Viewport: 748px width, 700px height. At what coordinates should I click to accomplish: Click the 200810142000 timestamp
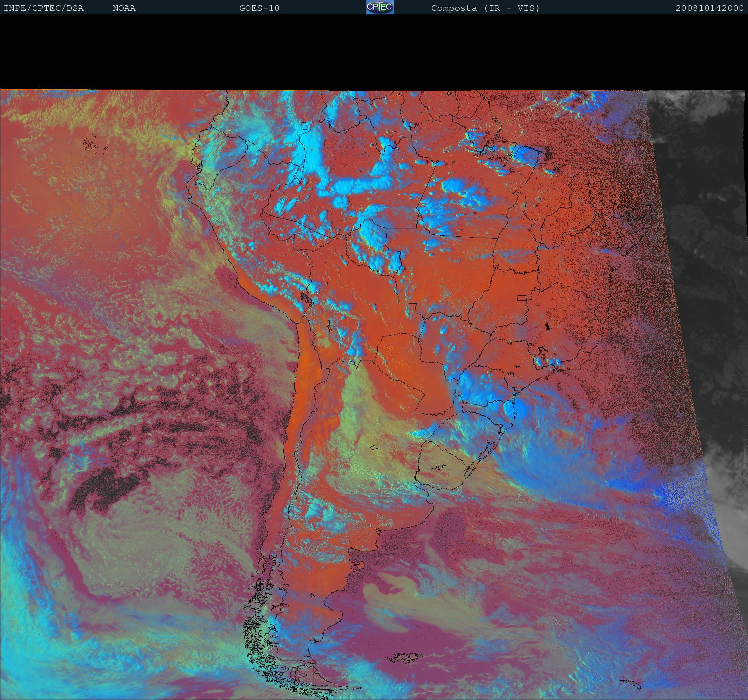click(709, 8)
